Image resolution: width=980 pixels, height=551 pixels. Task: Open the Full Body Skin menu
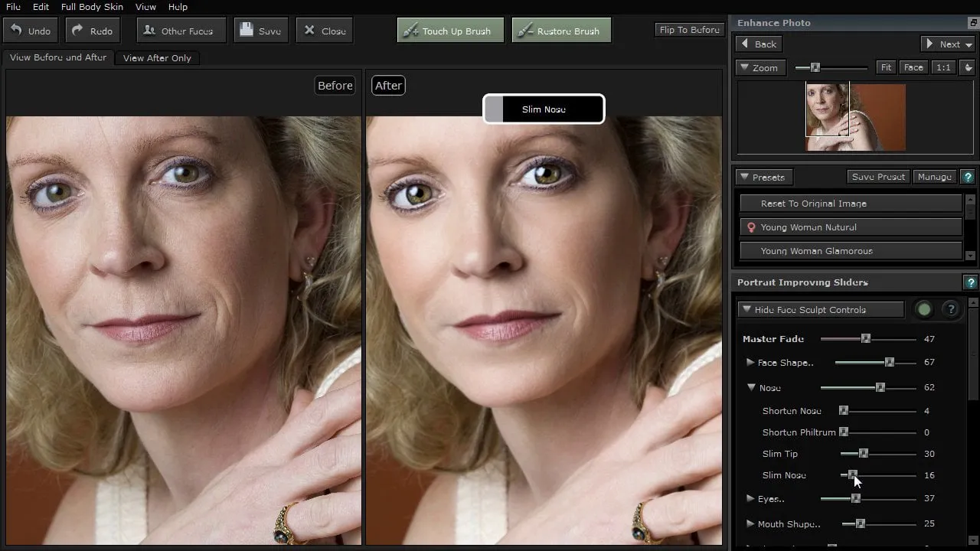(92, 7)
